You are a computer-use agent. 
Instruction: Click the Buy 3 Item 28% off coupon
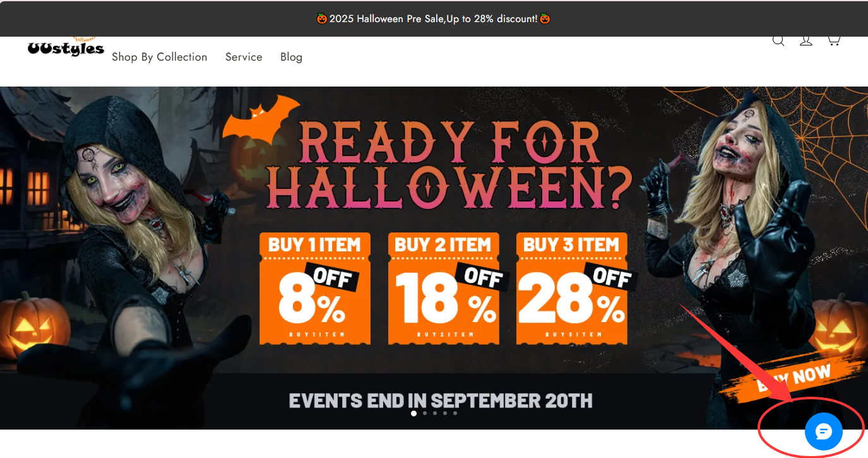[573, 289]
